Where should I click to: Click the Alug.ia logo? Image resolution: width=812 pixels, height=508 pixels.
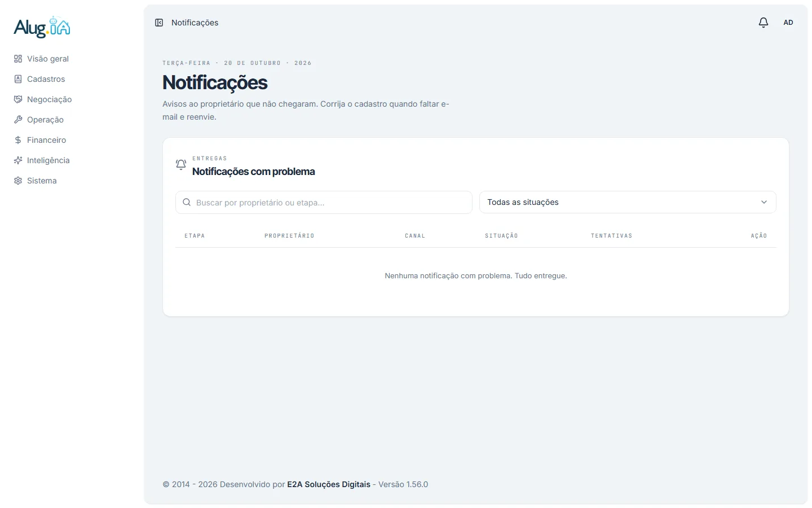[x=42, y=27]
